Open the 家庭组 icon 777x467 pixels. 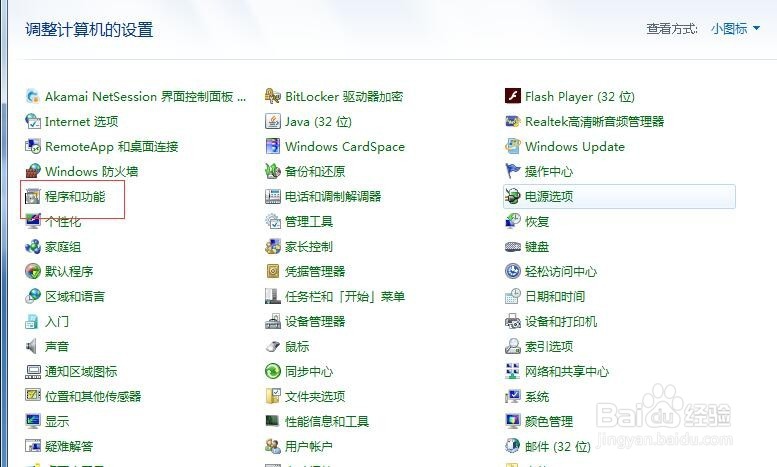(33, 246)
